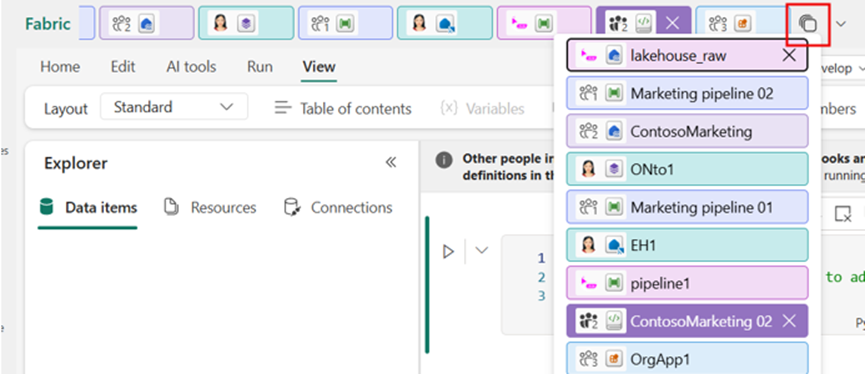
Task: Open the AI tools ribbon tab
Action: (191, 67)
